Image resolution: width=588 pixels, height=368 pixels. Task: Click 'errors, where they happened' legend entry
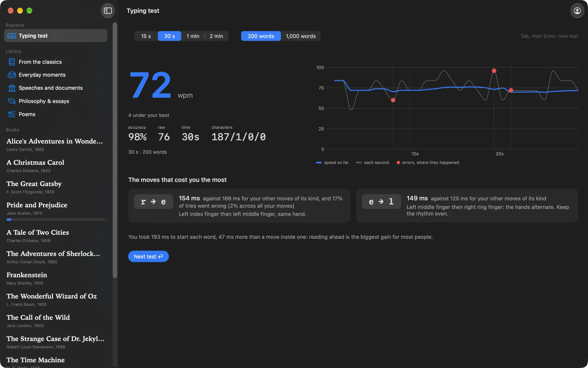[x=427, y=163]
